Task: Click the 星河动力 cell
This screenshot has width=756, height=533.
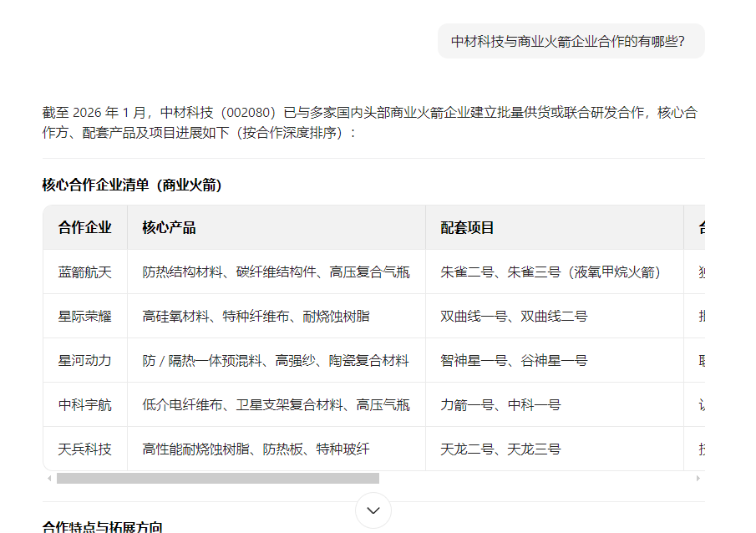Action: pos(85,361)
